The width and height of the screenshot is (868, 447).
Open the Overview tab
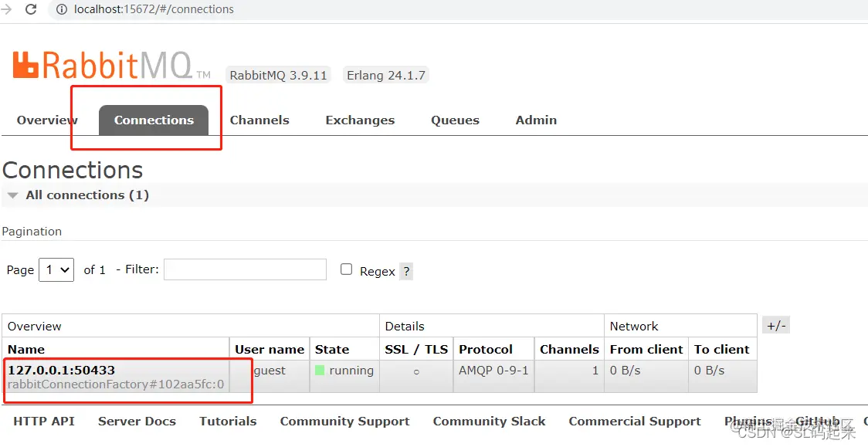[x=47, y=120]
